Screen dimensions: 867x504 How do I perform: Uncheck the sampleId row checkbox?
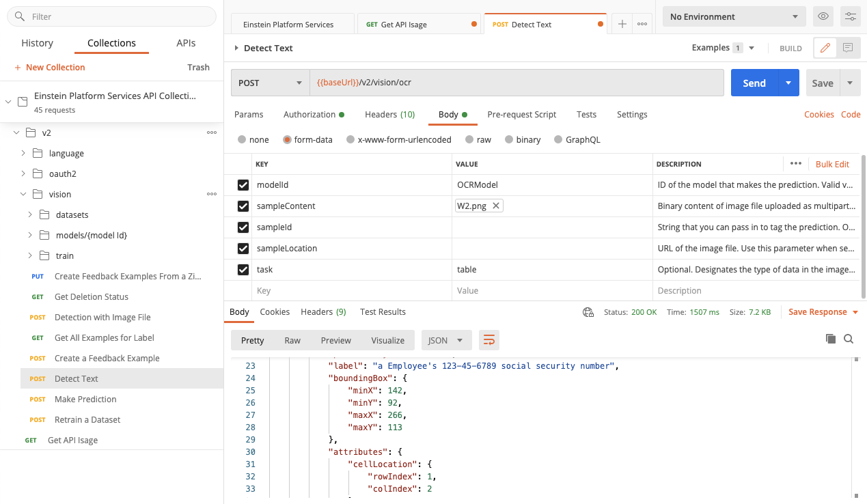tap(243, 227)
